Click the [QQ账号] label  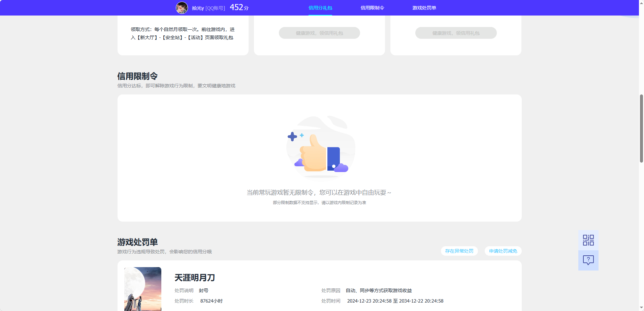[x=215, y=8]
